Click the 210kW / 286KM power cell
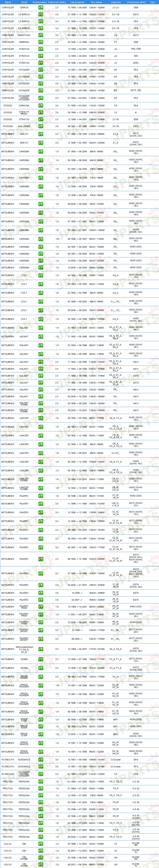Image resolution: width=159 pixels, height=868 pixels. [97, 134]
